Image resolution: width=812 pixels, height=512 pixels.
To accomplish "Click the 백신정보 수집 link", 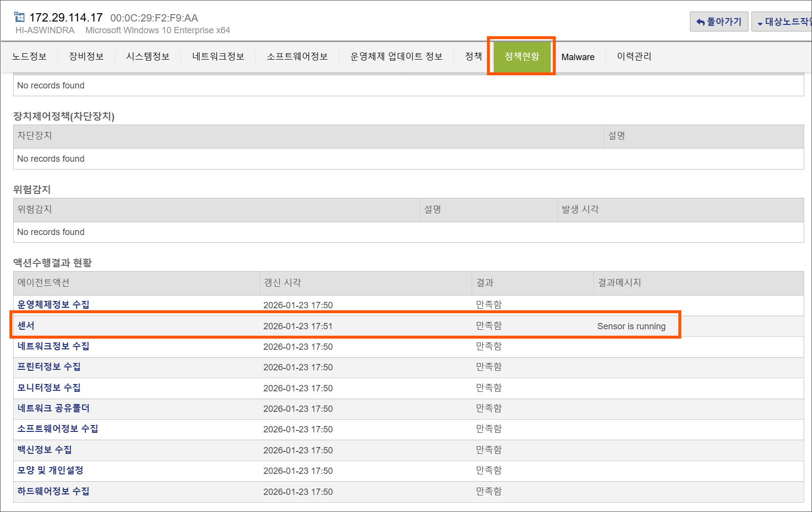I will click(44, 450).
